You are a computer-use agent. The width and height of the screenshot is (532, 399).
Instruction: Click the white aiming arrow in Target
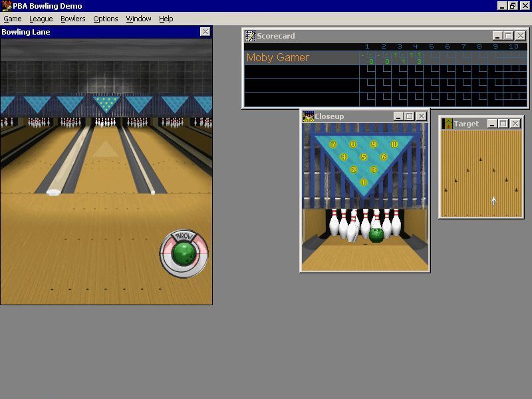tap(493, 201)
